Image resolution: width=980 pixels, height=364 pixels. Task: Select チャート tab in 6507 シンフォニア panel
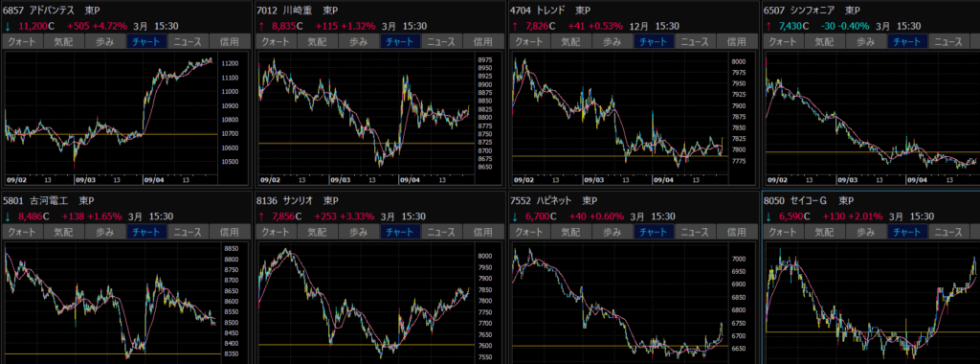pyautogui.click(x=908, y=42)
